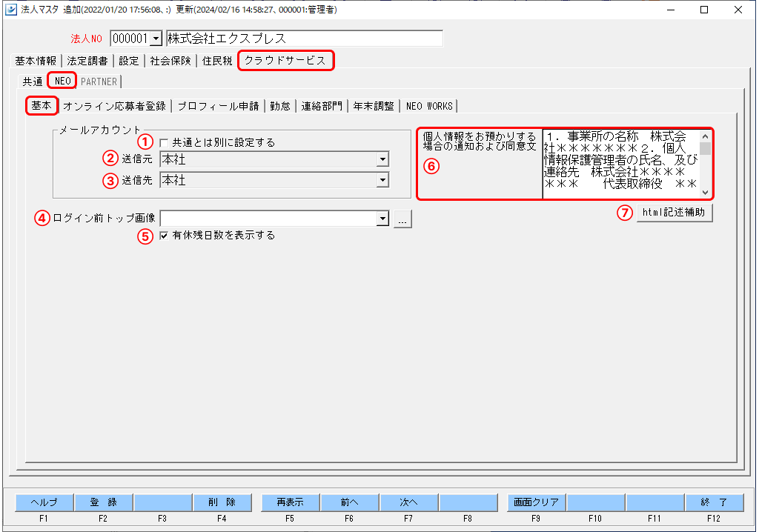Switch to the 勤怠 tab
The height and width of the screenshot is (532, 759).
(x=280, y=107)
